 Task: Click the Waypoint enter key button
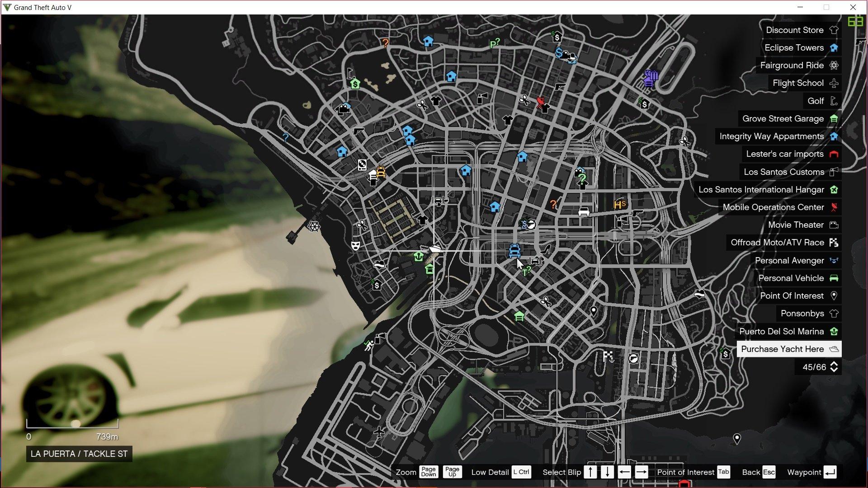[x=830, y=472]
